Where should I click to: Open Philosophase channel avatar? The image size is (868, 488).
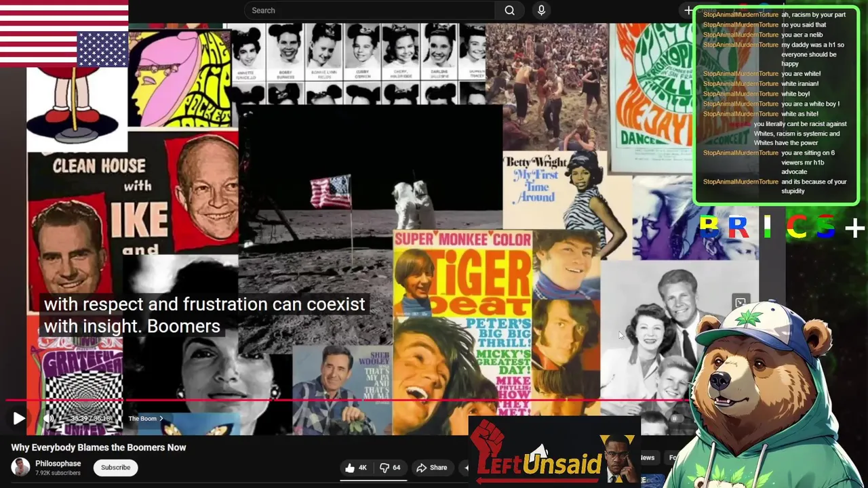pyautogui.click(x=20, y=467)
